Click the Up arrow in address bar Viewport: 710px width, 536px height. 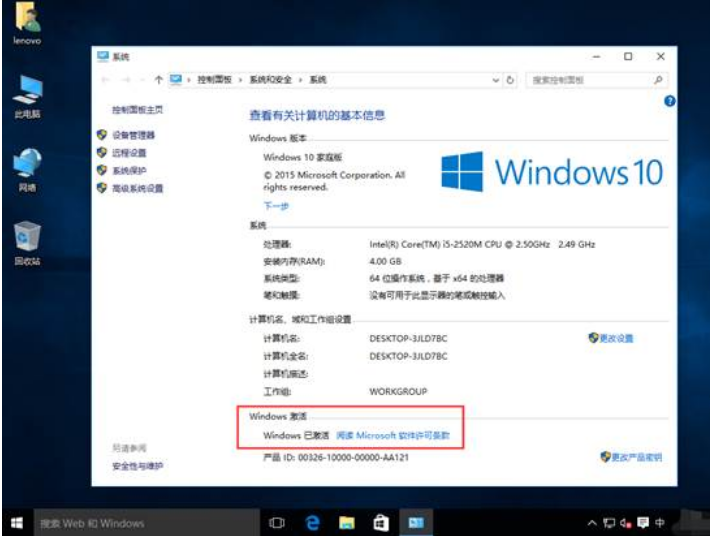click(158, 80)
